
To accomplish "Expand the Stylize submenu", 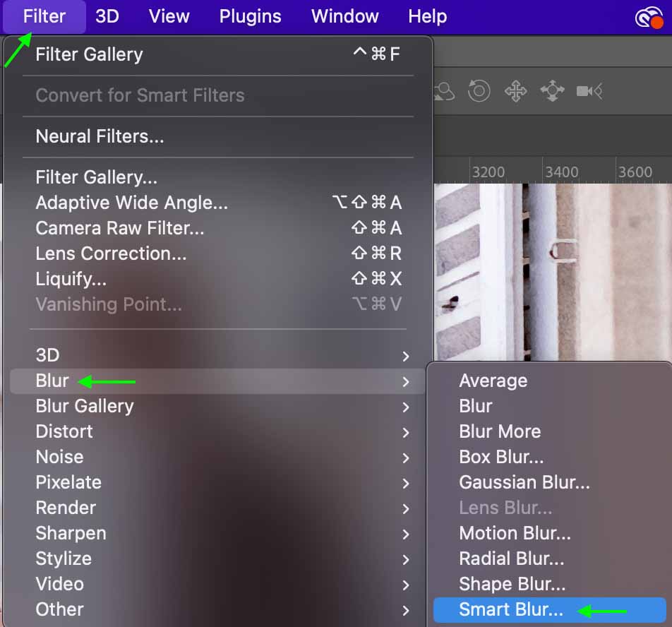I will 218,559.
